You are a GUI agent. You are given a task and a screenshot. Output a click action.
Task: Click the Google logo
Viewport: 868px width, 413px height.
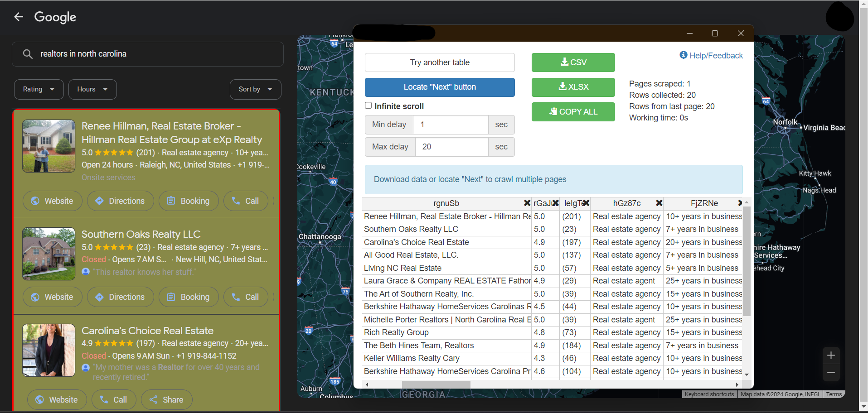pos(55,17)
